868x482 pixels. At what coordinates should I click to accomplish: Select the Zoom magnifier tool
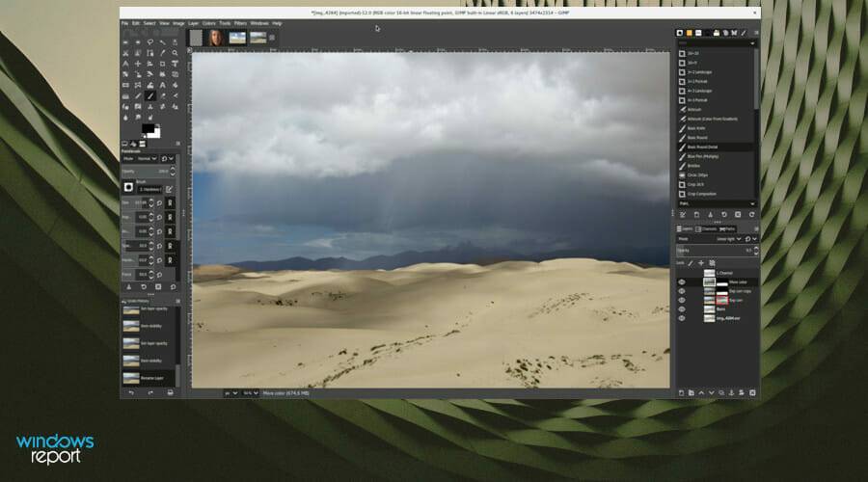click(x=175, y=53)
